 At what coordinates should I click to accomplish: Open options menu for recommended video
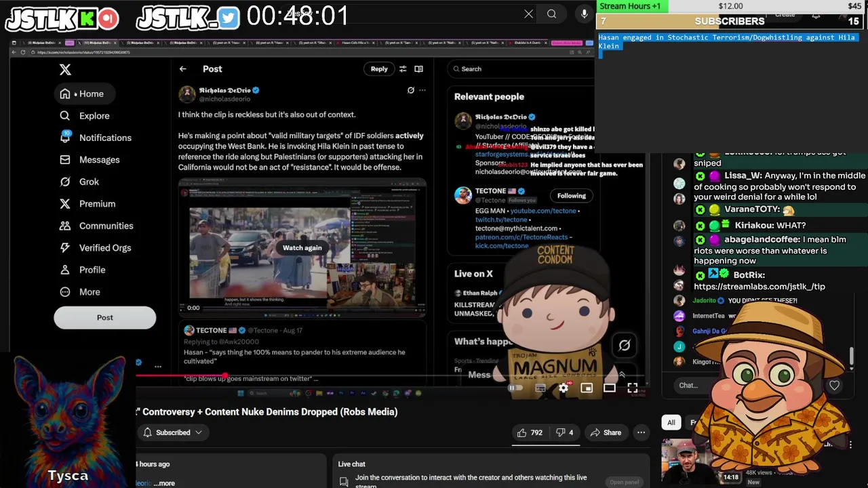click(850, 445)
